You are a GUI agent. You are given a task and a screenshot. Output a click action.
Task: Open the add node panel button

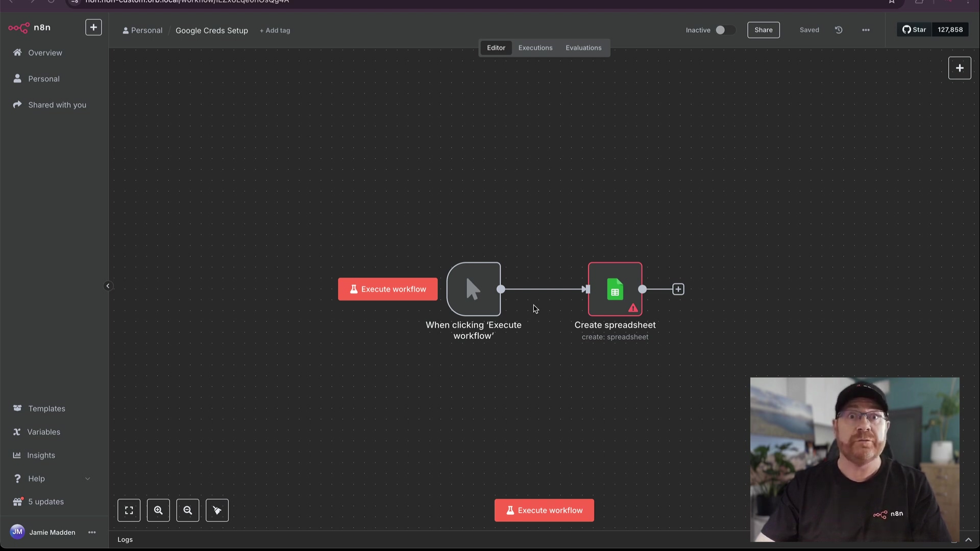959,68
